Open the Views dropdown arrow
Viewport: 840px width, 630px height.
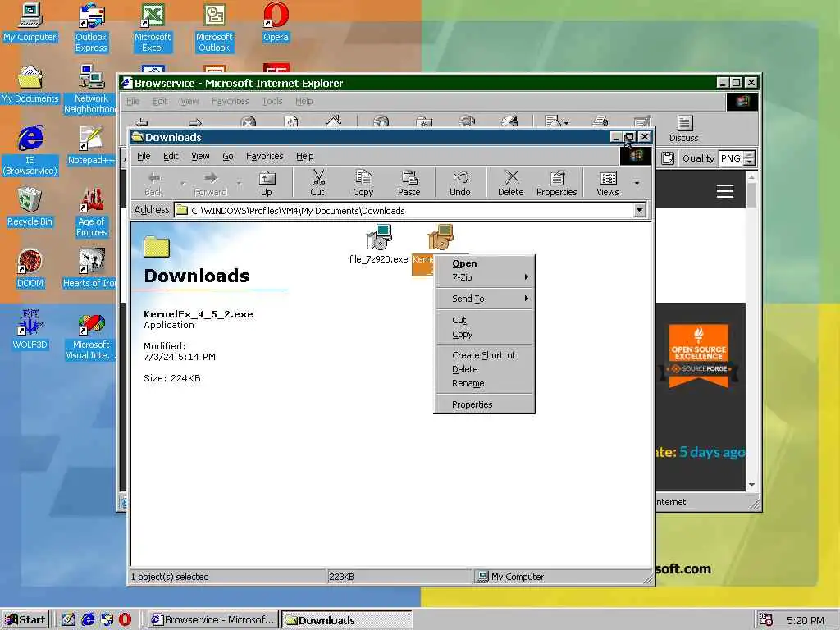coord(637,183)
